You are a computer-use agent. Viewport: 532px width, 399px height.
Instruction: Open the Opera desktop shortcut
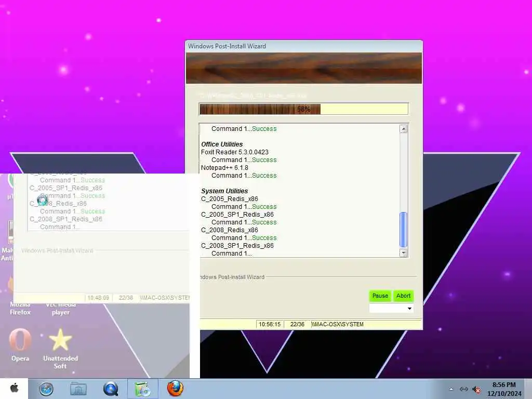[20, 345]
